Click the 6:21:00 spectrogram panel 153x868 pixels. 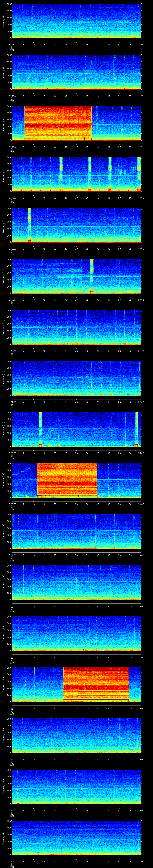point(76,378)
